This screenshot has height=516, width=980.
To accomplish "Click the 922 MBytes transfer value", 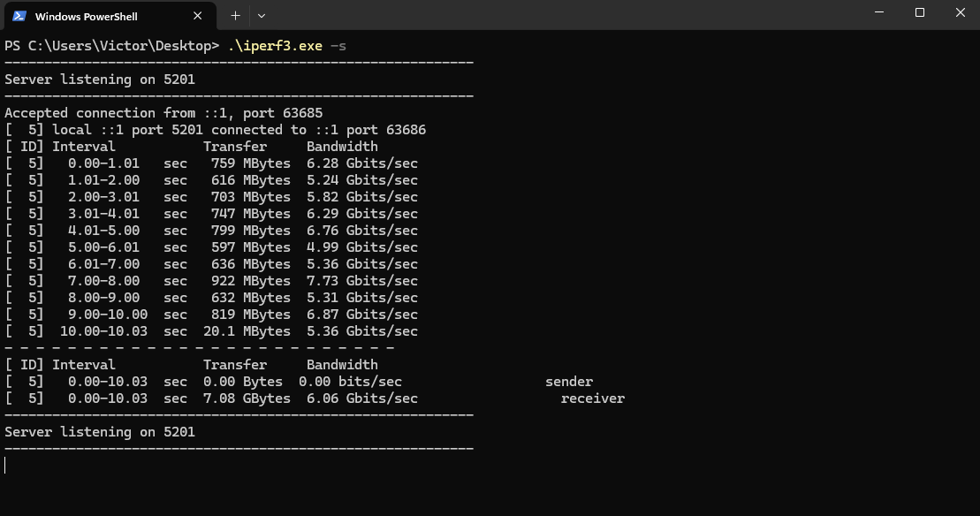I will coord(251,281).
